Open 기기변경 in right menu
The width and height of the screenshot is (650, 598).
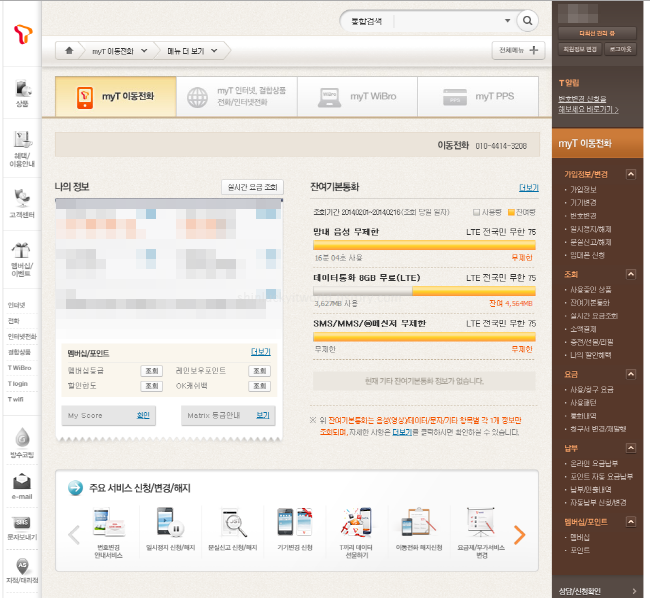coord(583,203)
